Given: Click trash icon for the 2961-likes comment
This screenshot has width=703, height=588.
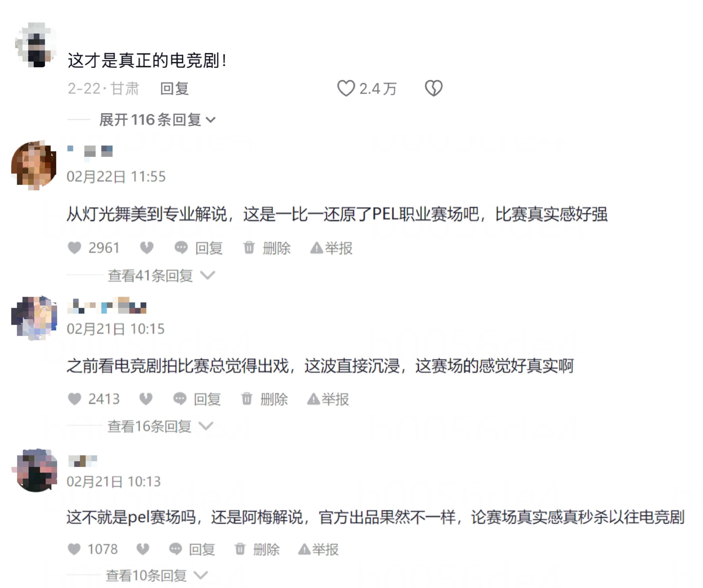Looking at the screenshot, I should (249, 248).
